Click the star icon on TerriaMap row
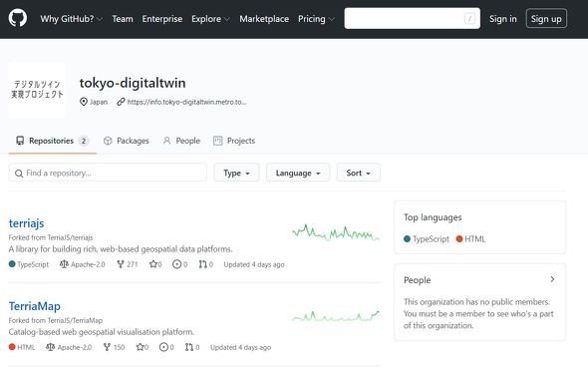 pyautogui.click(x=140, y=347)
